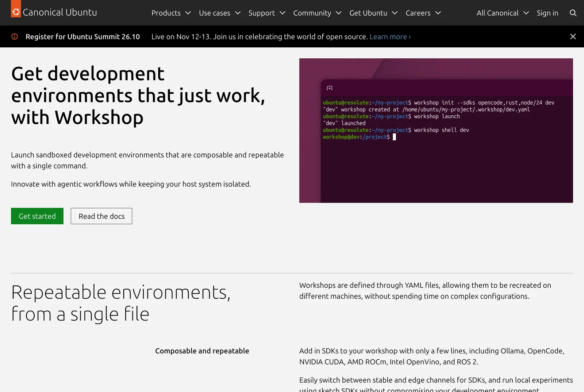
Task: Expand the Careers chevron
Action: 438,13
